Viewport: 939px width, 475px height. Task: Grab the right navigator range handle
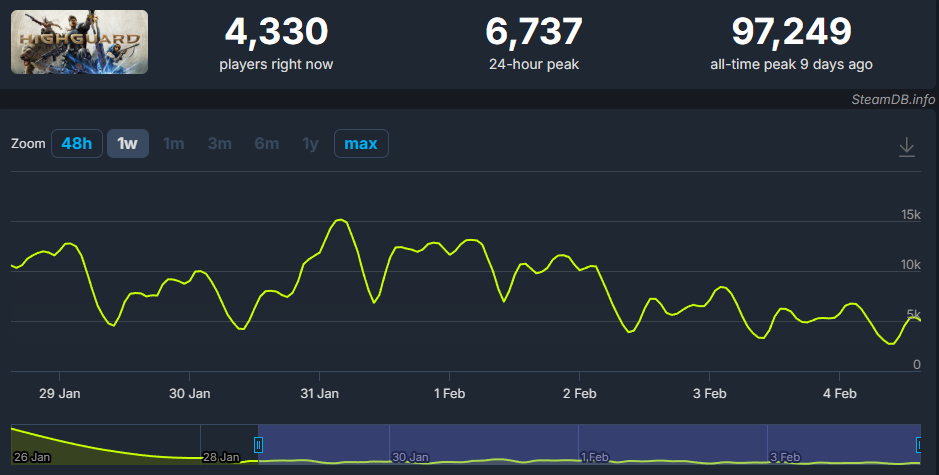[x=919, y=445]
